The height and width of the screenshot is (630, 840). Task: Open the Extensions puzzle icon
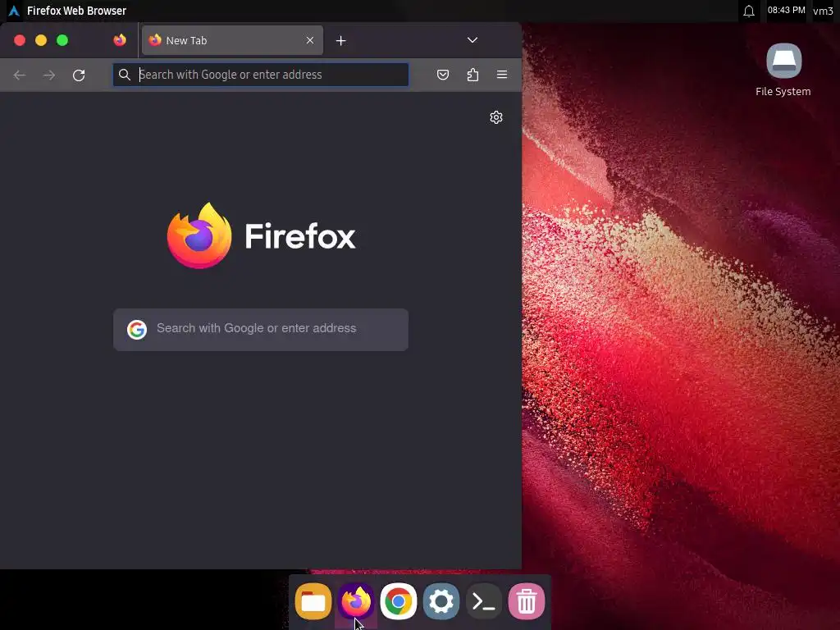472,75
